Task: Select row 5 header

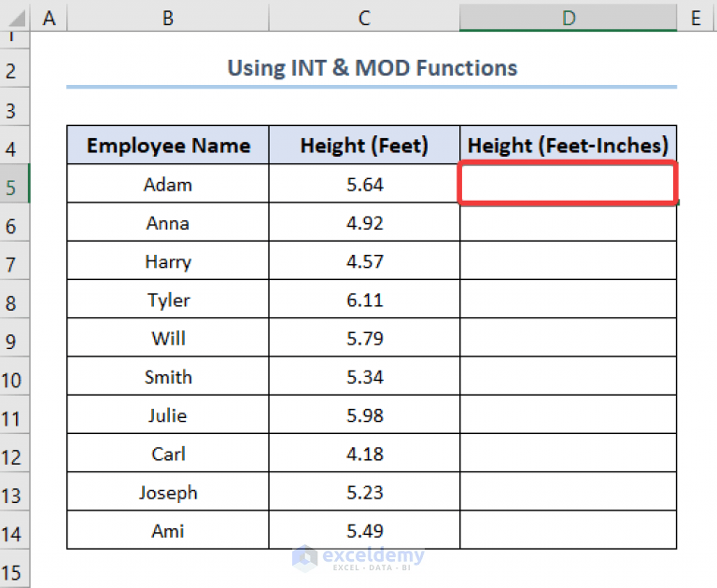Action: tap(15, 183)
